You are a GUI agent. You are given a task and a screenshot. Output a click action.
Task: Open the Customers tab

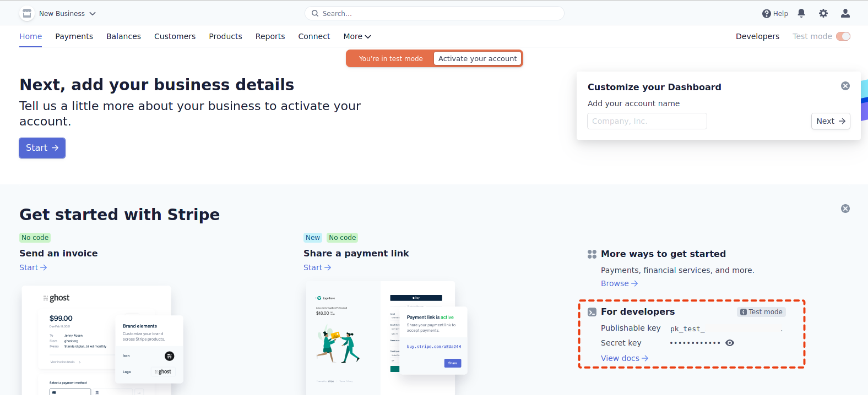pos(175,36)
